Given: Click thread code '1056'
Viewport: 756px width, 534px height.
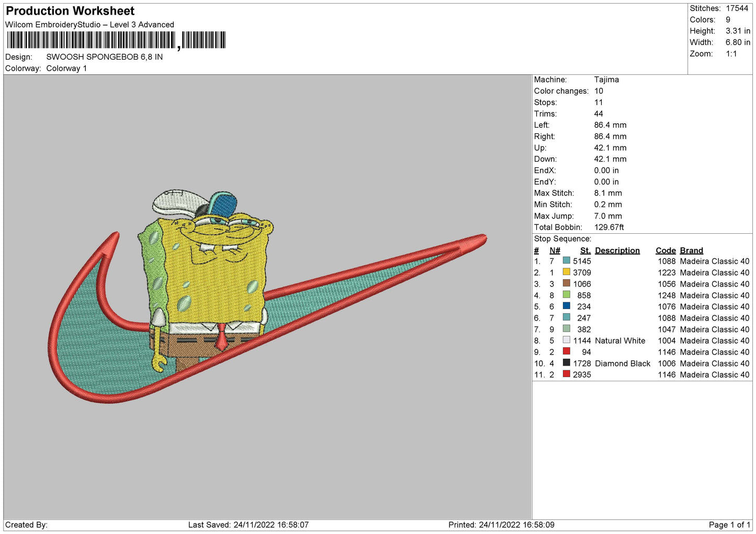Looking at the screenshot, I should tap(667, 284).
